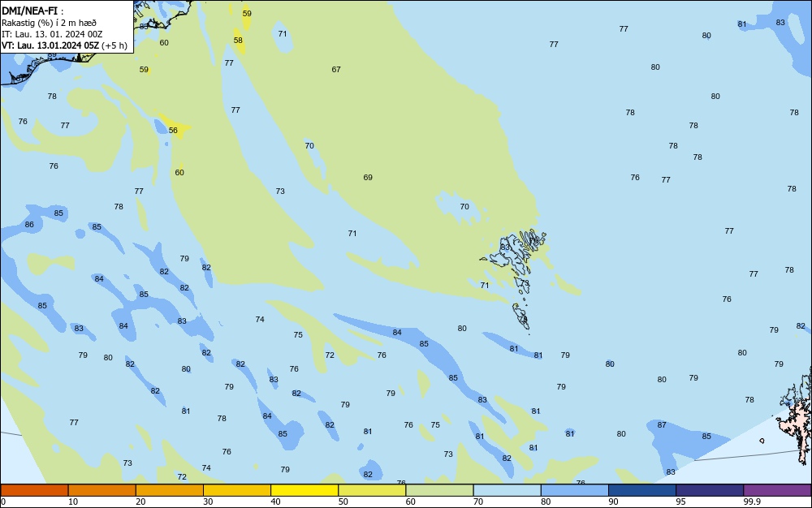812x508 pixels.
Task: Select the 20–30 amber legend swatch
Action: [170, 490]
